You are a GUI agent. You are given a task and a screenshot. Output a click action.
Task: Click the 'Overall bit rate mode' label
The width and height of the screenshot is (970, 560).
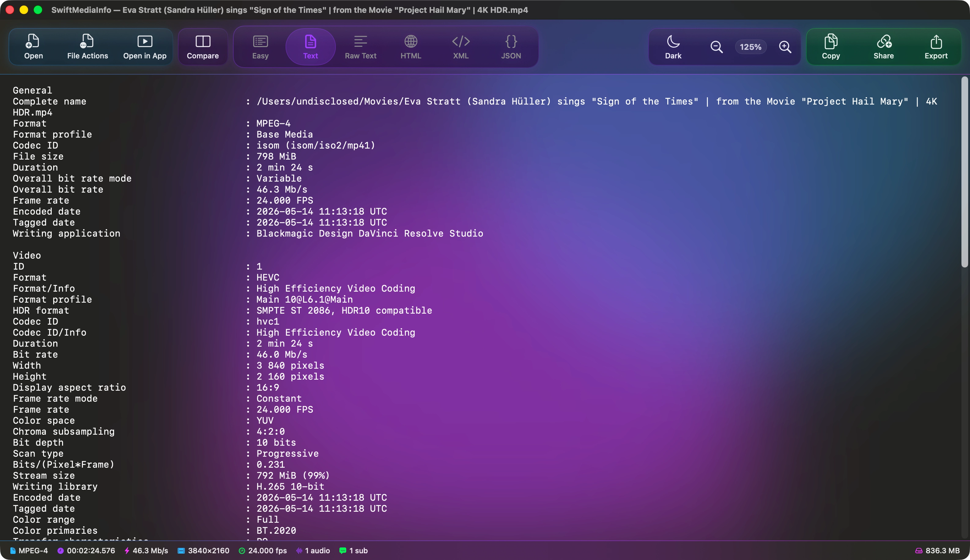coord(72,179)
